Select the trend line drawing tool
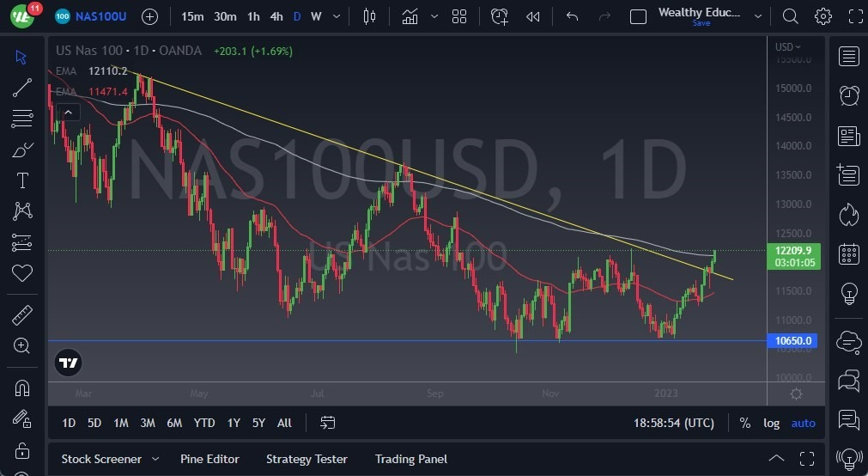 point(22,88)
